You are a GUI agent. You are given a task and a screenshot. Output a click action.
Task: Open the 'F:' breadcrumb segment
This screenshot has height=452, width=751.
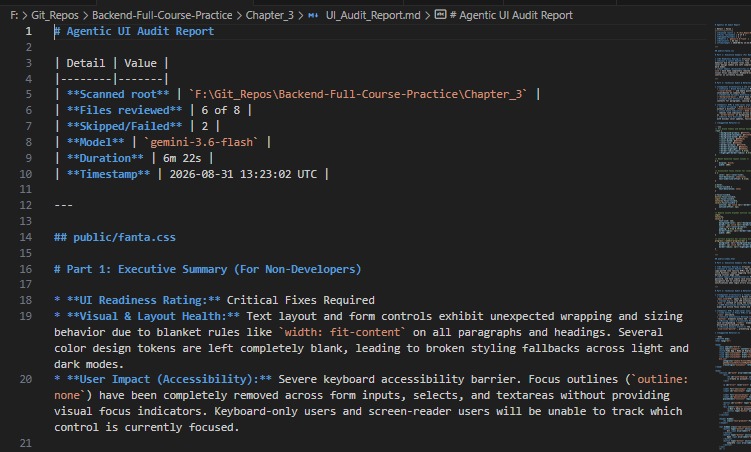(14, 15)
